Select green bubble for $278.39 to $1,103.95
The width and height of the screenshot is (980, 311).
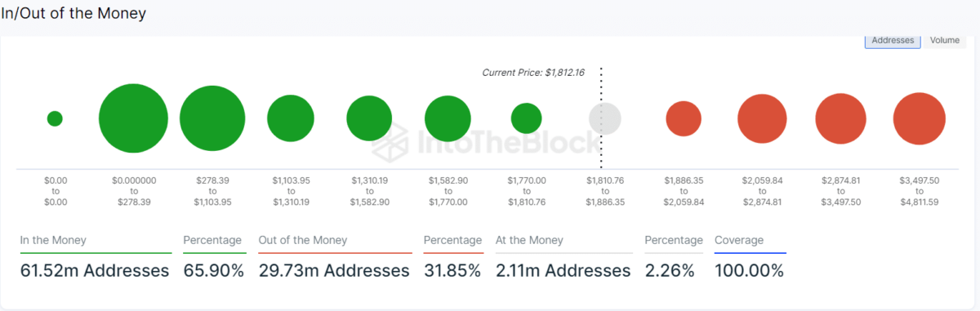point(212,118)
